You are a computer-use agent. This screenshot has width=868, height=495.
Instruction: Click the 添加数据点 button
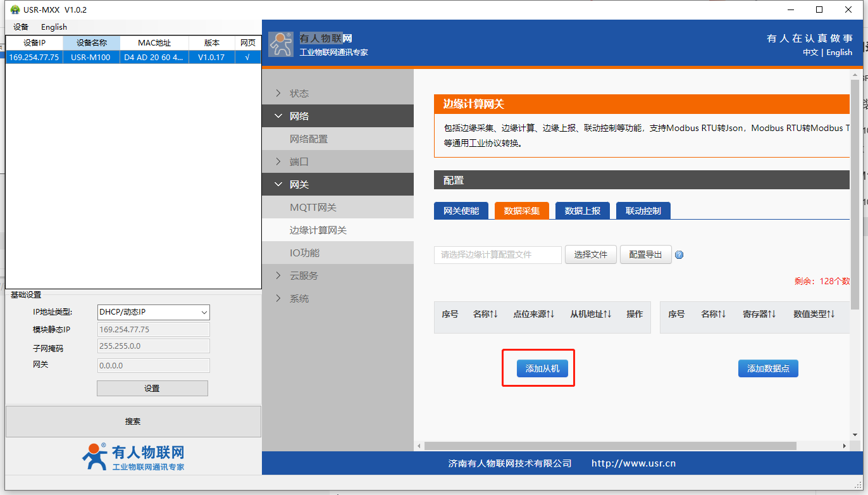point(768,368)
